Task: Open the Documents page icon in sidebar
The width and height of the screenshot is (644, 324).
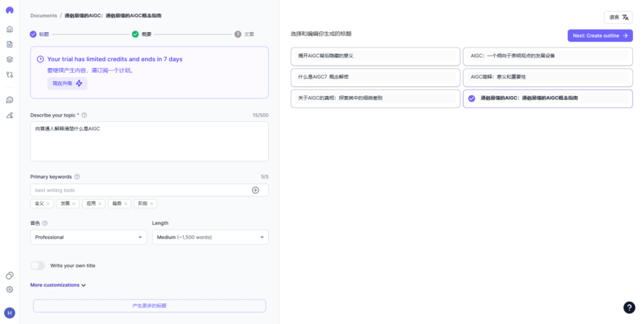Action: pos(10,44)
